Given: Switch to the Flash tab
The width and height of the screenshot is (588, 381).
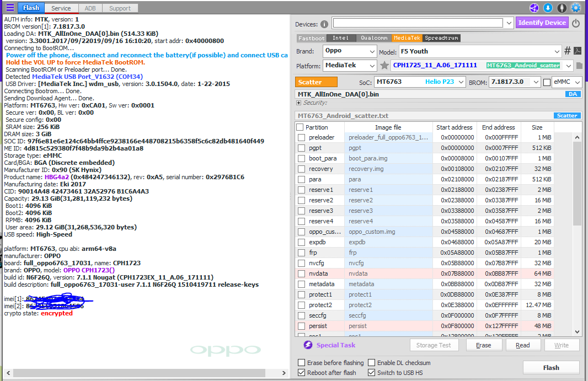Looking at the screenshot, I should [31, 8].
